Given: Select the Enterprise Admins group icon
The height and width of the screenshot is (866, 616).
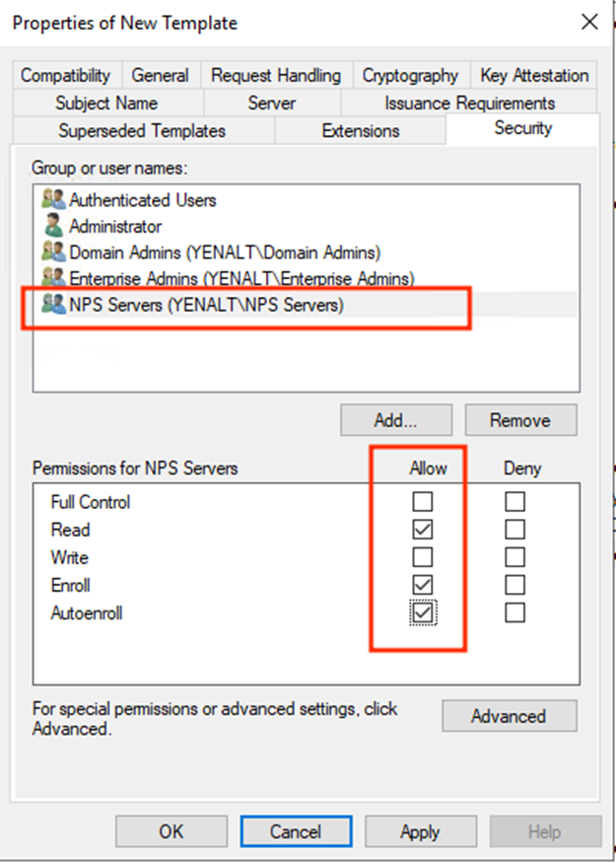Looking at the screenshot, I should point(53,277).
